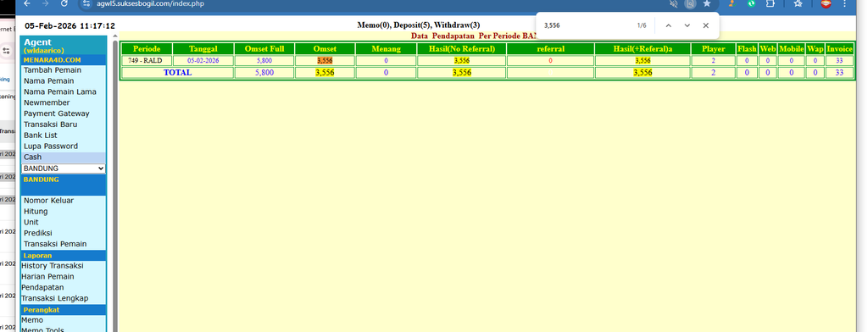
Task: Click Omset Full 5,800 in RALD row
Action: click(264, 60)
